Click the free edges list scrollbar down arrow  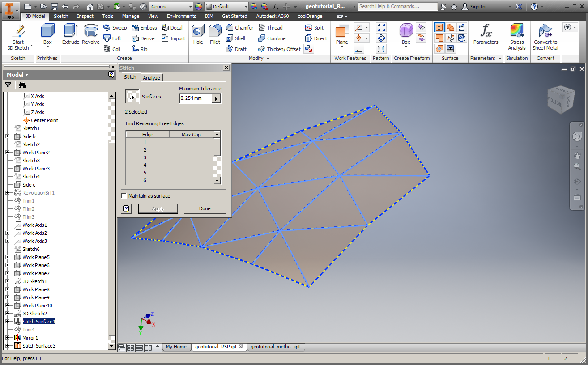point(217,181)
